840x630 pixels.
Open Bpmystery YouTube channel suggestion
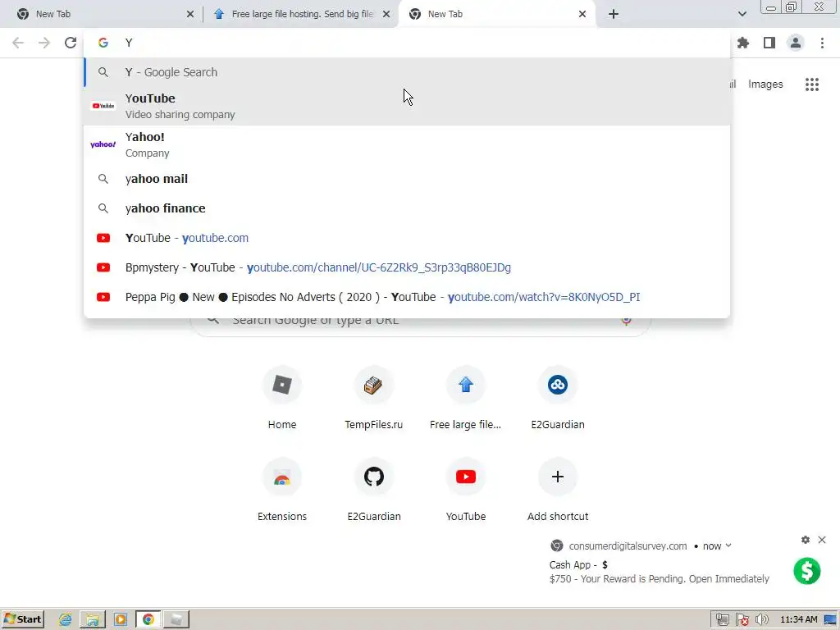point(407,267)
